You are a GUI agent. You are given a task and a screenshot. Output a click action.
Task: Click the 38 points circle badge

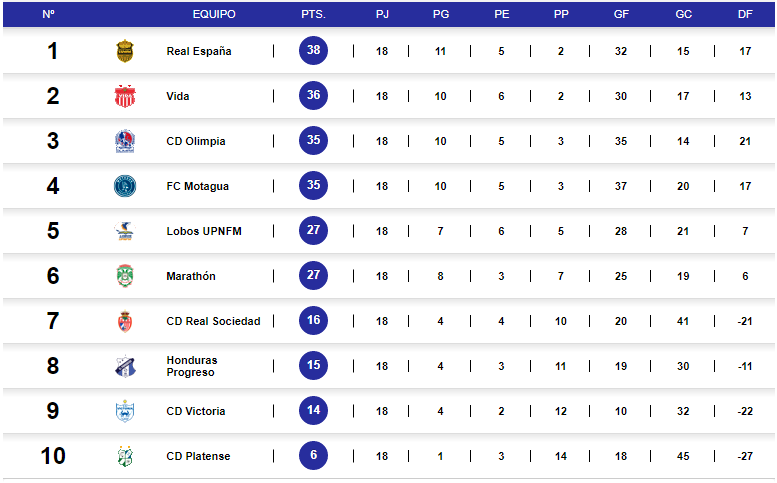tap(313, 51)
